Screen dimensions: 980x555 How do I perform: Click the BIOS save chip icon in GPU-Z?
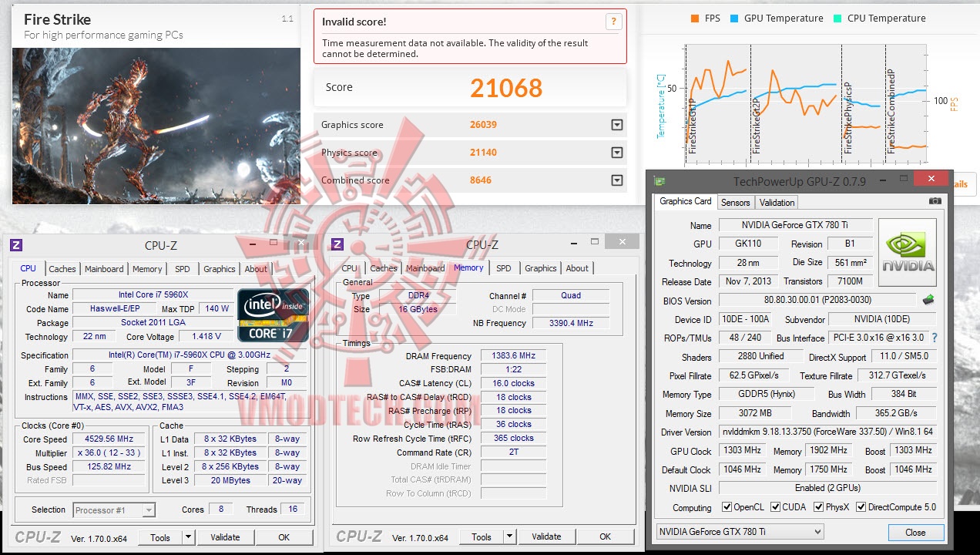pyautogui.click(x=928, y=300)
